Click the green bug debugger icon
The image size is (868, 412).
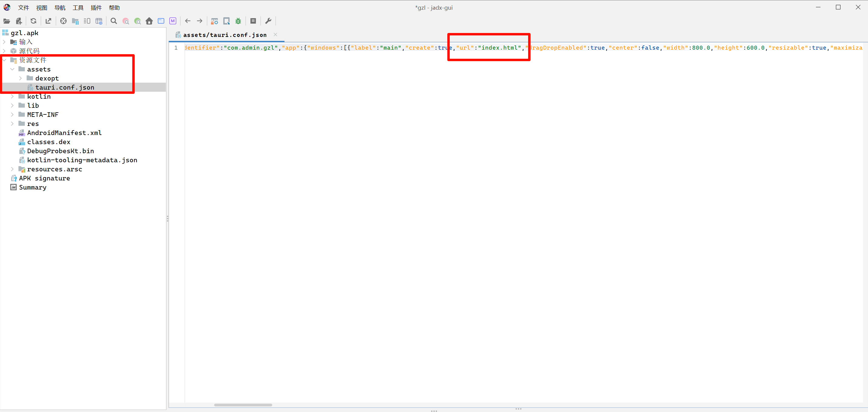coord(238,21)
